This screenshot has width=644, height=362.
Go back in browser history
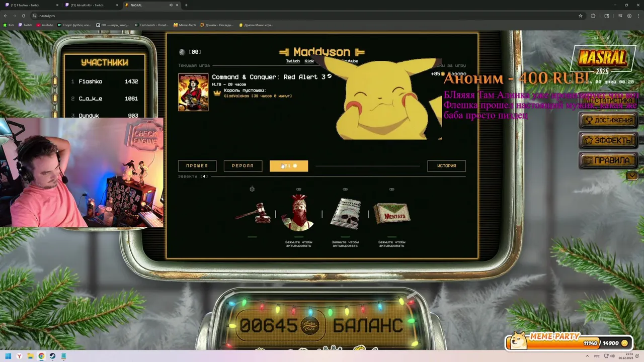[6, 16]
